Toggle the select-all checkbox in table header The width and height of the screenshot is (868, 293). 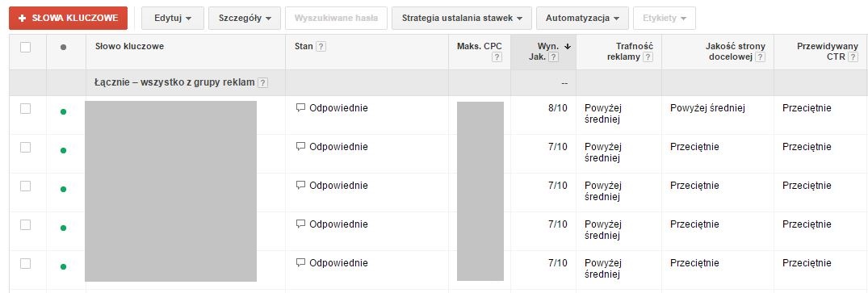pos(26,47)
